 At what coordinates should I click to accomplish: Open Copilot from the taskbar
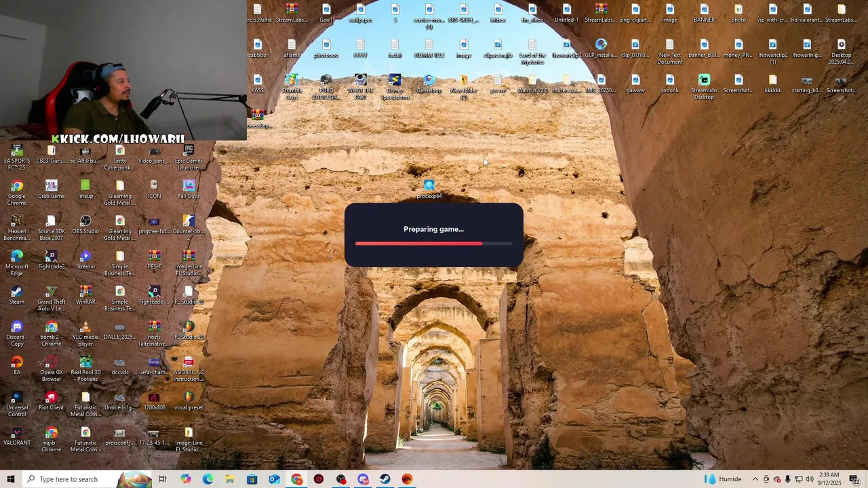click(x=186, y=479)
